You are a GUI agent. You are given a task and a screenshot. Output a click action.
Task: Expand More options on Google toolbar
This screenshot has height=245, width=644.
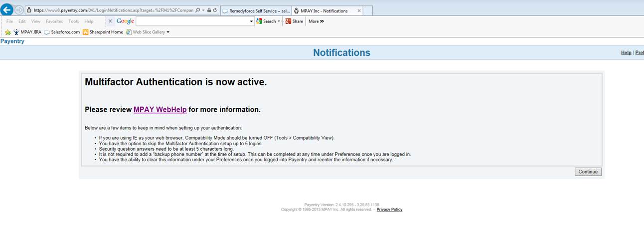[316, 21]
